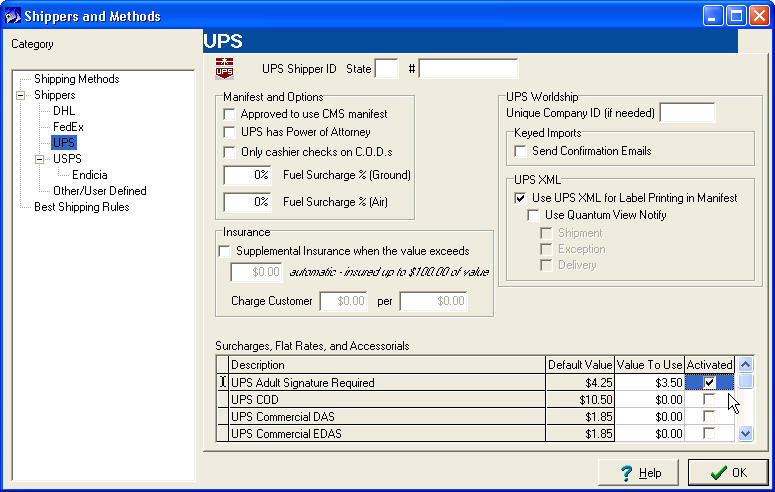Open the Best Shipping Rules category
775x492 pixels.
coord(81,207)
